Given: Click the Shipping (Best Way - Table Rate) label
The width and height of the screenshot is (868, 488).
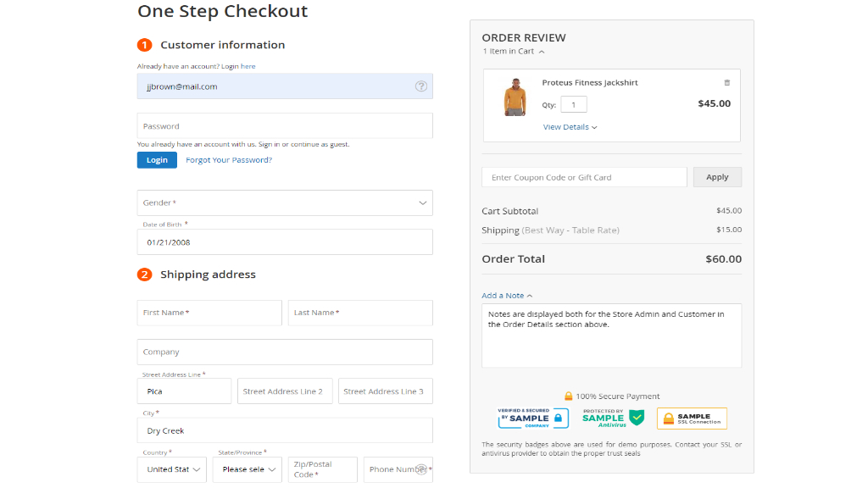Looking at the screenshot, I should click(550, 230).
